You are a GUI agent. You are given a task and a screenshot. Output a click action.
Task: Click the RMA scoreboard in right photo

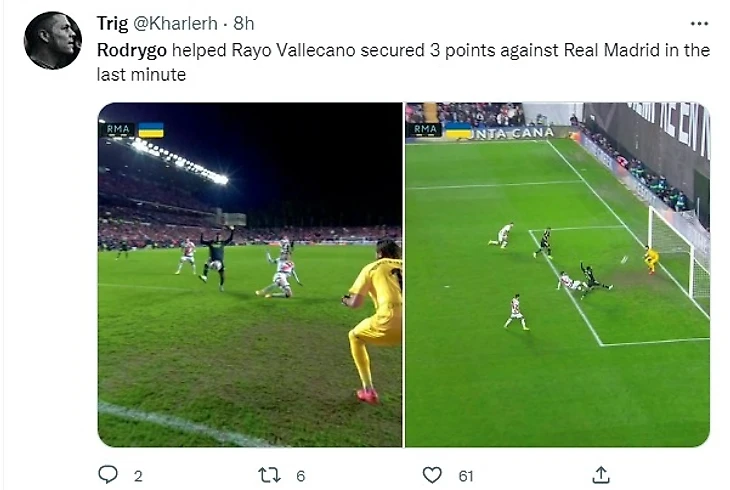[425, 129]
